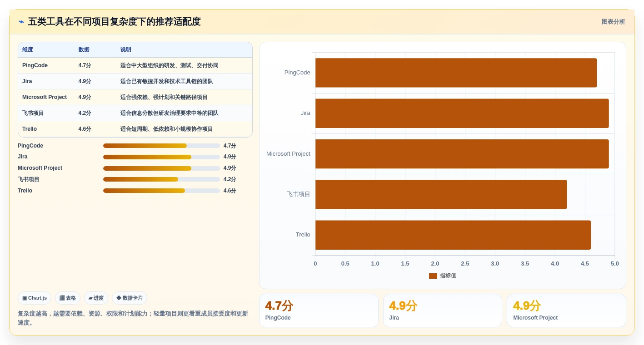Click the 指标值 legend label
The image size is (644, 345).
click(x=448, y=276)
